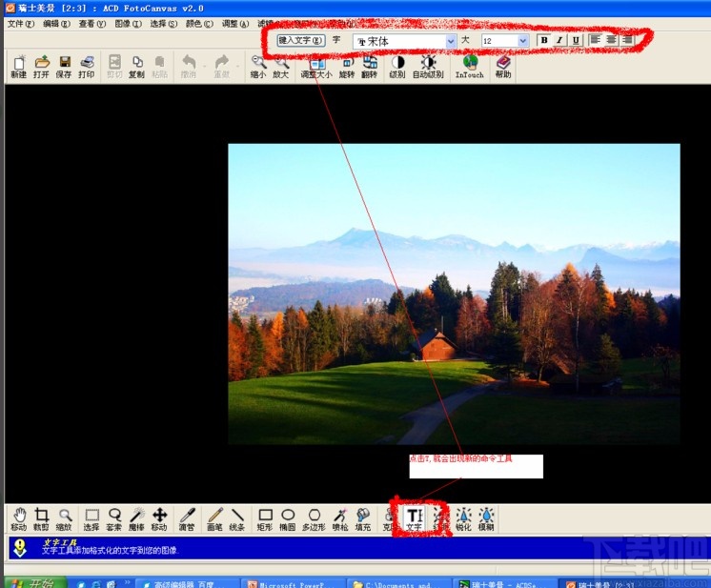This screenshot has height=588, width=711.
Task: Select the 选择 rectangular selection tool
Action: pyautogui.click(x=91, y=519)
